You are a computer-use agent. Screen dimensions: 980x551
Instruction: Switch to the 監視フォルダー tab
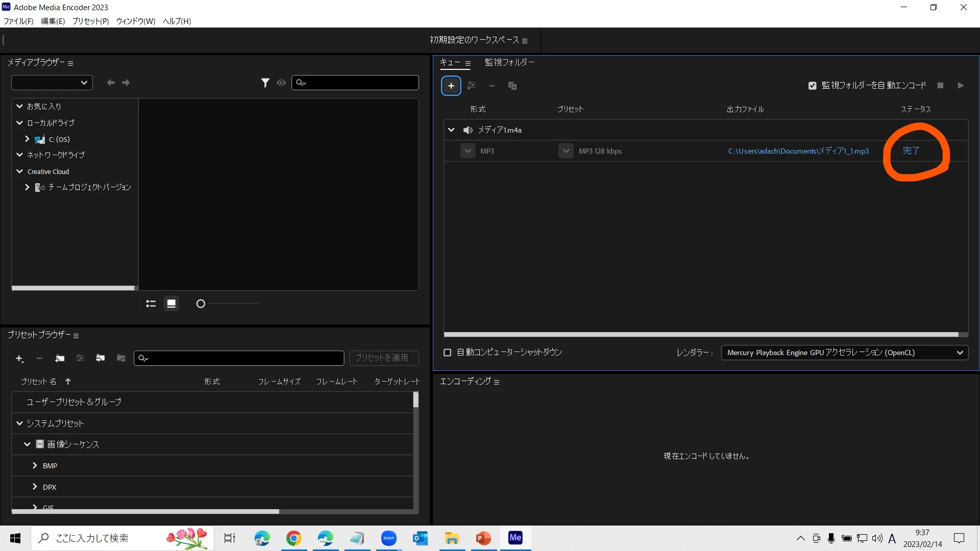[x=509, y=62]
